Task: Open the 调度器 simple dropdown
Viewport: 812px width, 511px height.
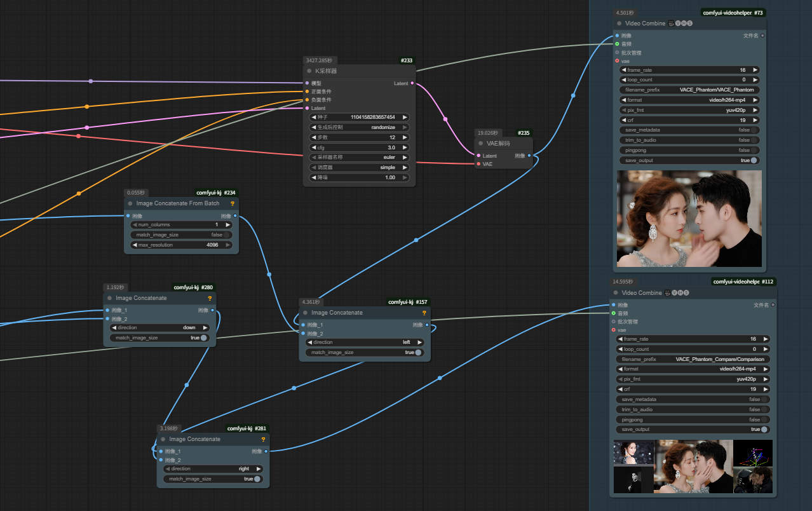Action: 359,167
